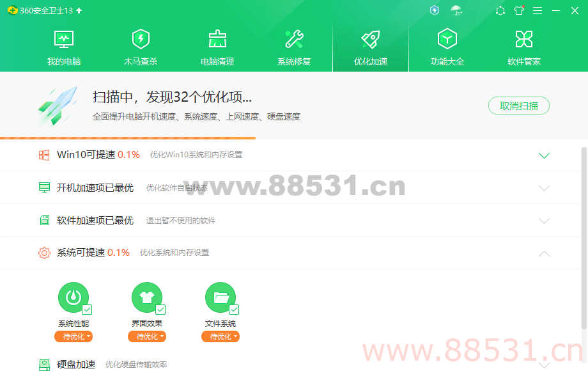588x371 pixels.
Task: Select the 优化加速 rocket icon
Action: click(x=371, y=39)
